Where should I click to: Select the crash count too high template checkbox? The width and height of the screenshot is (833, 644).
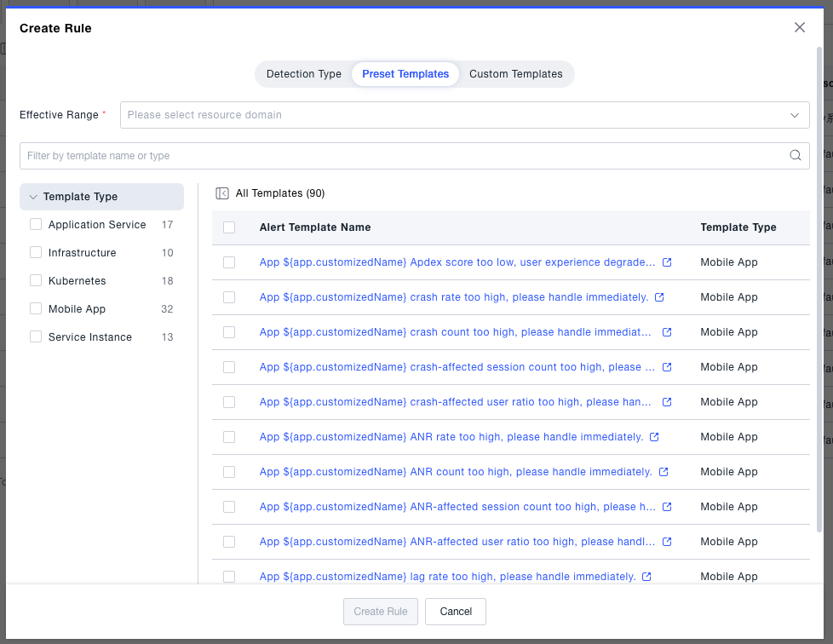point(229,332)
